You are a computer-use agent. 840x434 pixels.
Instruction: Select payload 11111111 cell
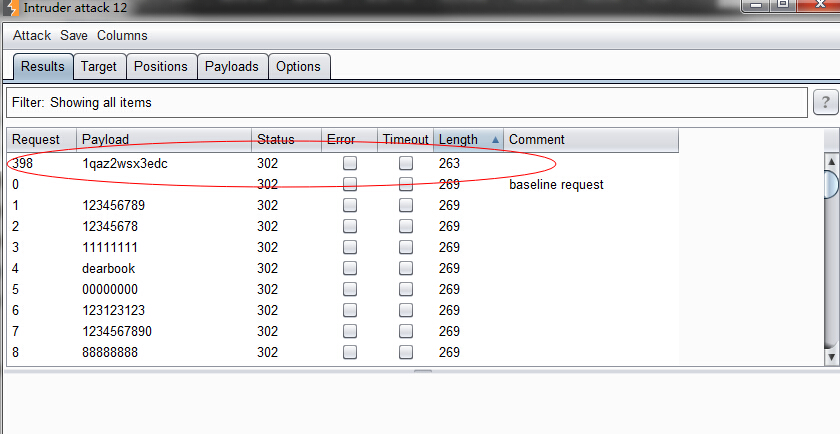(110, 247)
